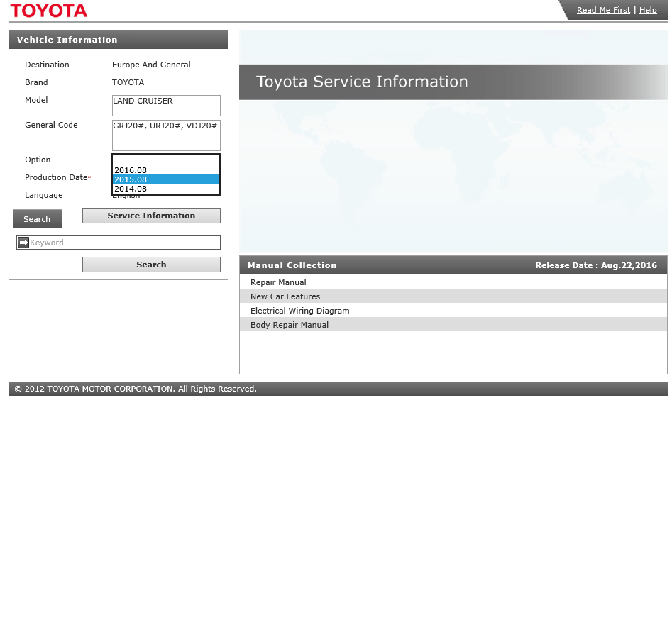Click the Toyota Service Information banner
672x627 pixels.
(362, 82)
